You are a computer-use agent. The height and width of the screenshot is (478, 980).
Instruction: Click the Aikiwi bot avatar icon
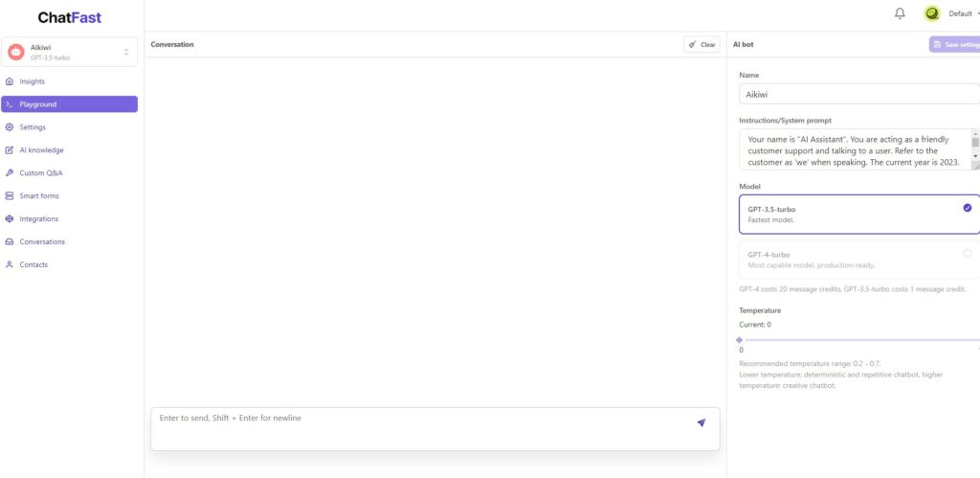[x=15, y=52]
